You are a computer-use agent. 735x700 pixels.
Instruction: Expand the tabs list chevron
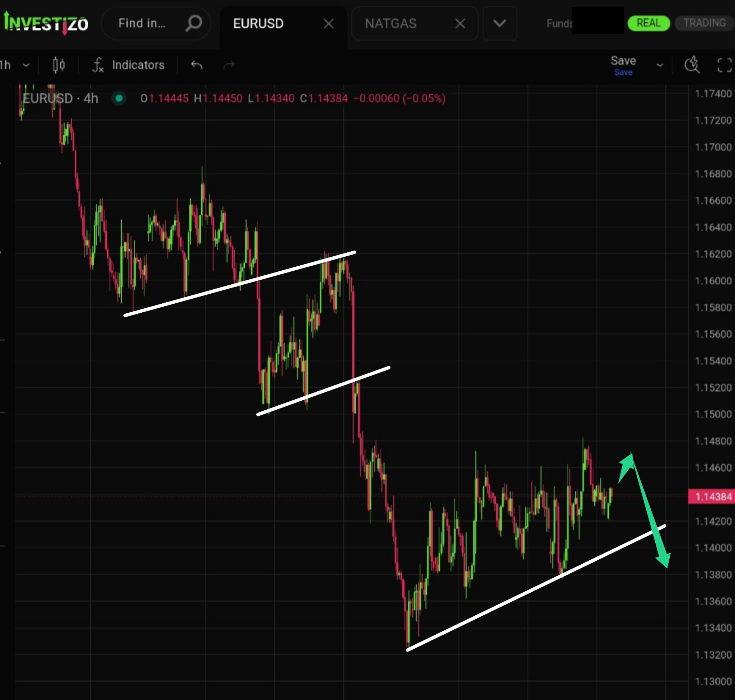click(500, 23)
